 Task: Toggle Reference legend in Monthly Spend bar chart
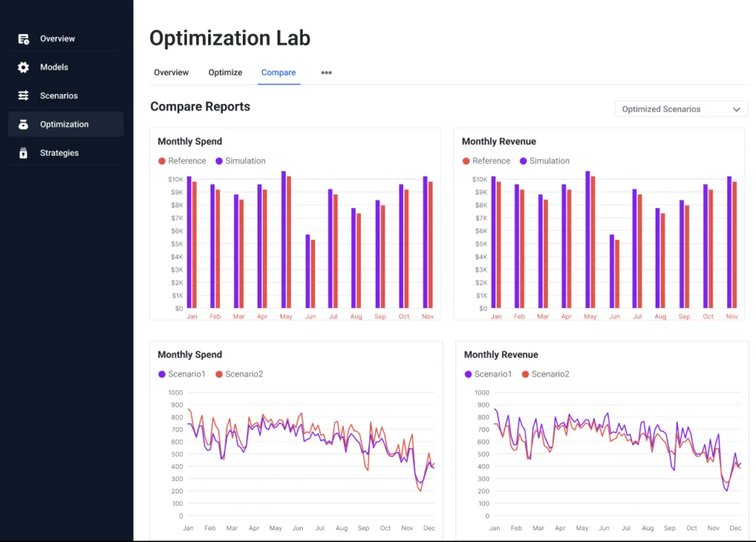[182, 161]
